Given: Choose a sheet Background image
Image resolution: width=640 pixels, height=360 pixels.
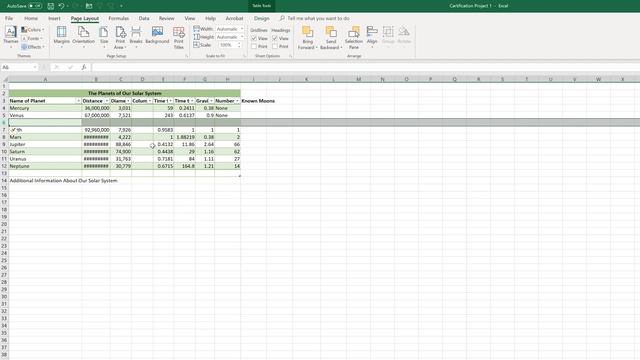Looking at the screenshot, I should tap(157, 36).
